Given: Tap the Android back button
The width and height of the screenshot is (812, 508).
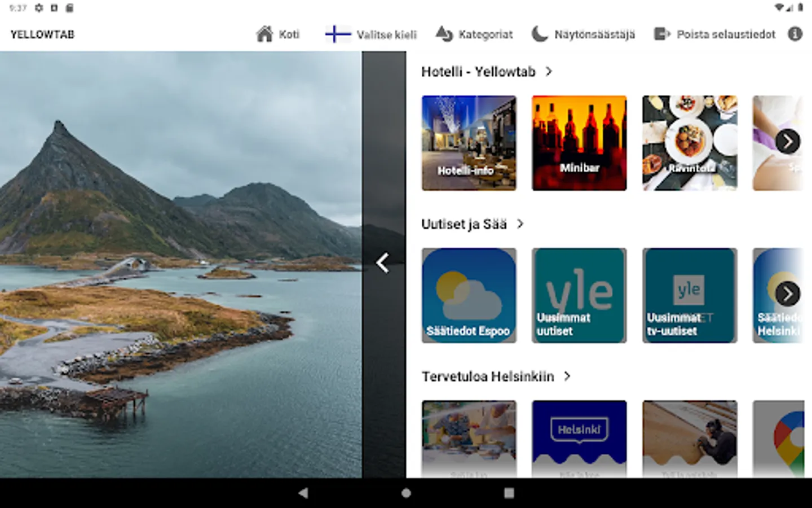Looking at the screenshot, I should (x=303, y=493).
